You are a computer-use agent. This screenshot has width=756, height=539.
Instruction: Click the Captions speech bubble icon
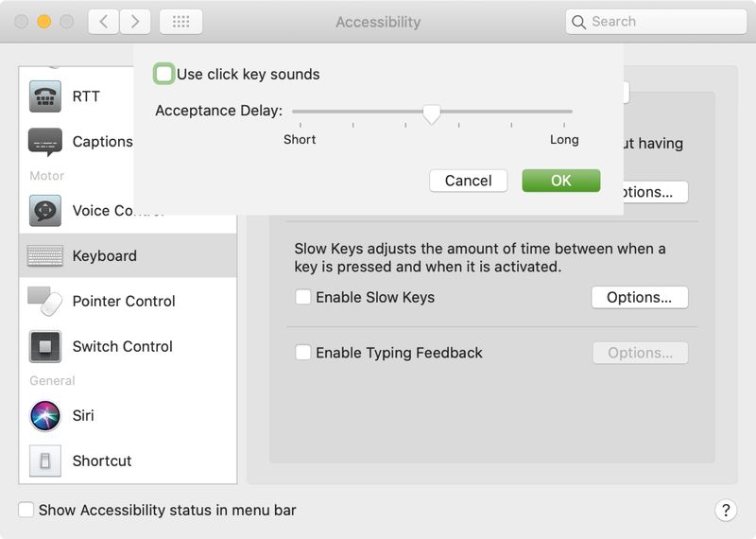coord(44,142)
